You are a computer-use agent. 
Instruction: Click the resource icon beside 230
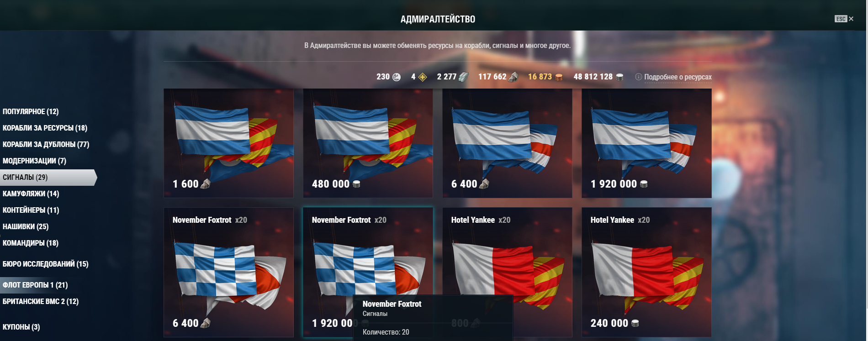397,77
